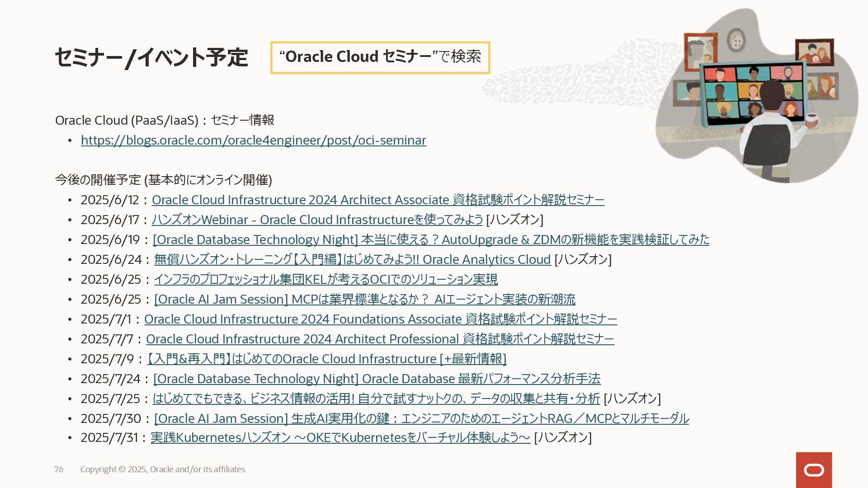Click the '今後の開催予定 (基本的にオンライン開催)' heading
Image resolution: width=868 pixels, height=488 pixels.
pos(164,180)
